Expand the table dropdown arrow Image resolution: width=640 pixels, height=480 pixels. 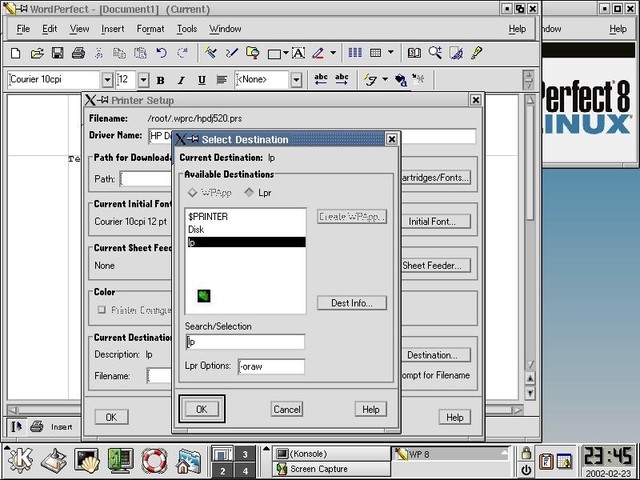[391, 52]
